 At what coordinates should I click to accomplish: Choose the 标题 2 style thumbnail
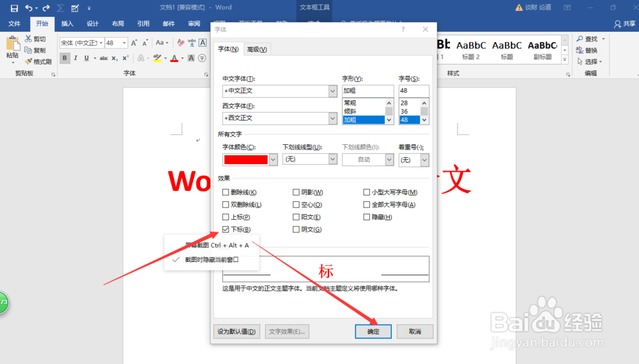pos(471,50)
